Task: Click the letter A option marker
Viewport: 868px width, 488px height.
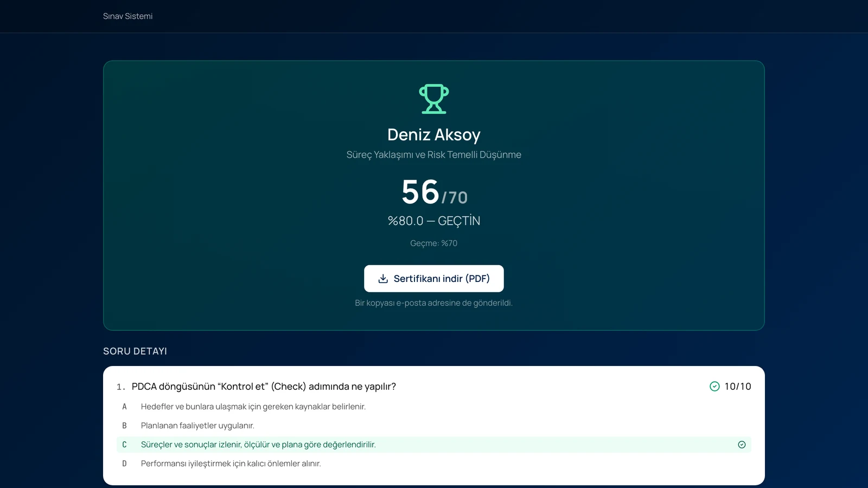Action: click(124, 407)
